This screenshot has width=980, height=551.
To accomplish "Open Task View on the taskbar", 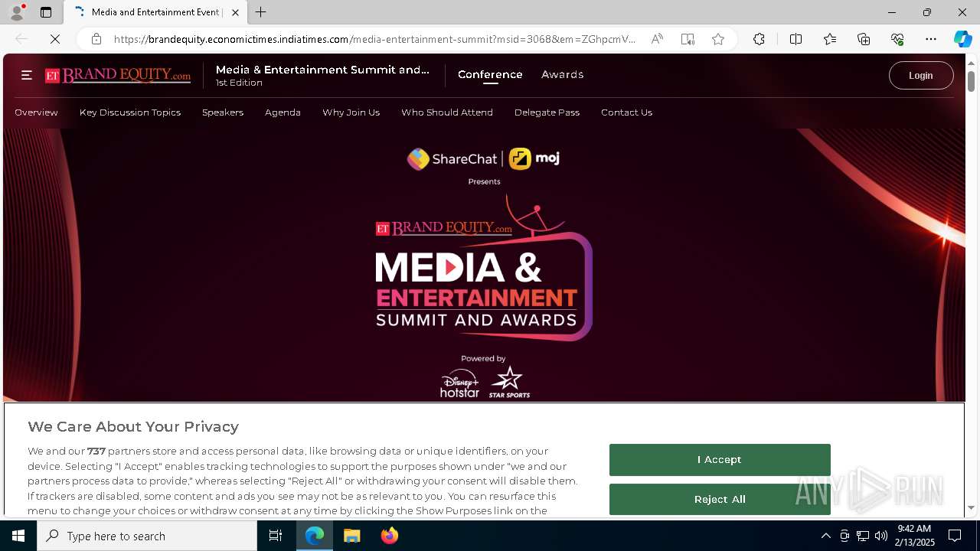I will point(276,536).
